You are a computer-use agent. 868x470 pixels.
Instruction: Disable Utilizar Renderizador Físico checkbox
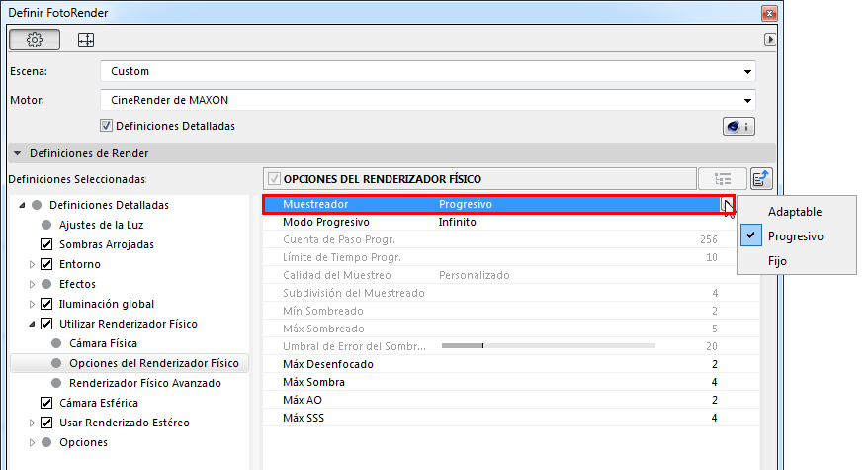(46, 324)
